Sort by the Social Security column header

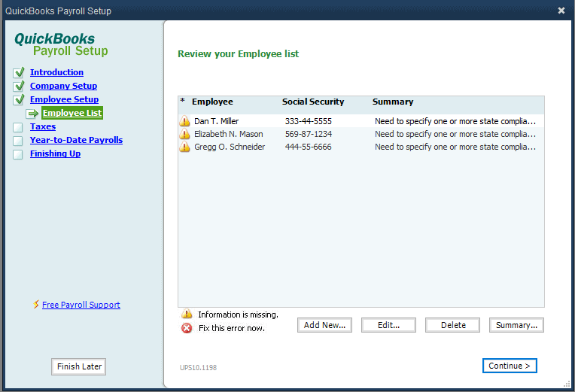pos(313,102)
